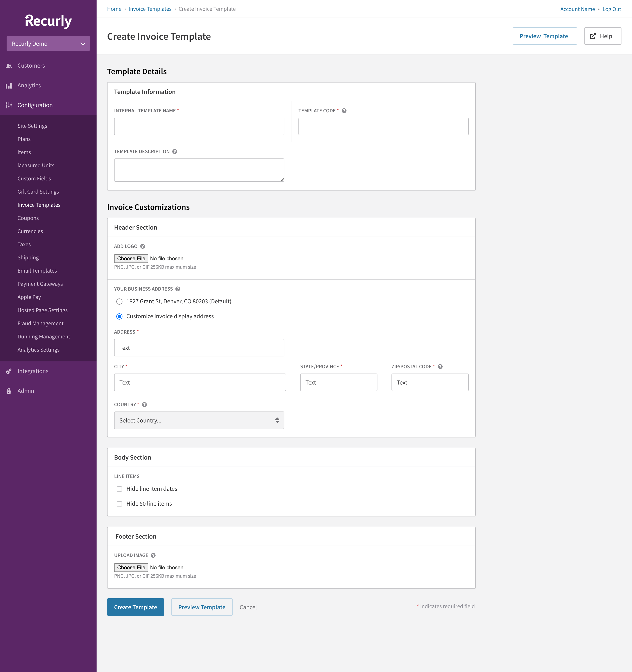The width and height of the screenshot is (632, 672).
Task: Click Choose File under Add Logo
Action: [131, 258]
